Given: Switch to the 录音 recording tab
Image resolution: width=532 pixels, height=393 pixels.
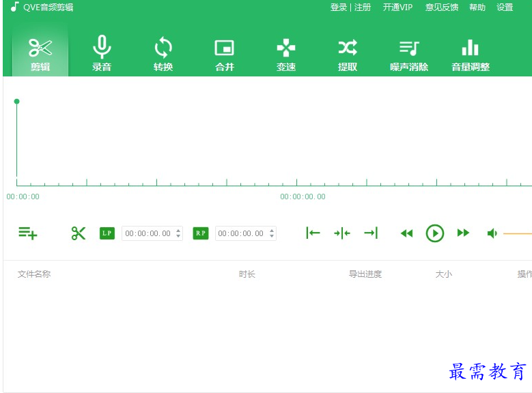Looking at the screenshot, I should tap(102, 53).
